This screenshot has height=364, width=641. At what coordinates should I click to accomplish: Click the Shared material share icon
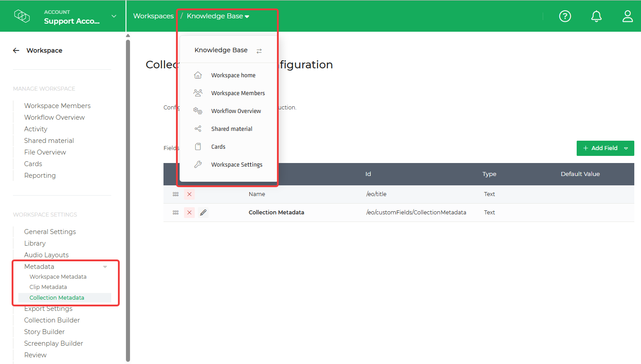click(198, 129)
